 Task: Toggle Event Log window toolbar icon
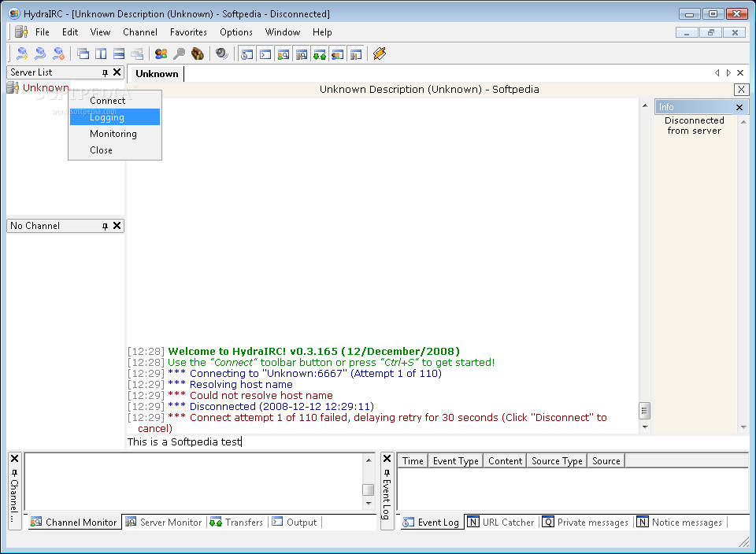(246, 54)
